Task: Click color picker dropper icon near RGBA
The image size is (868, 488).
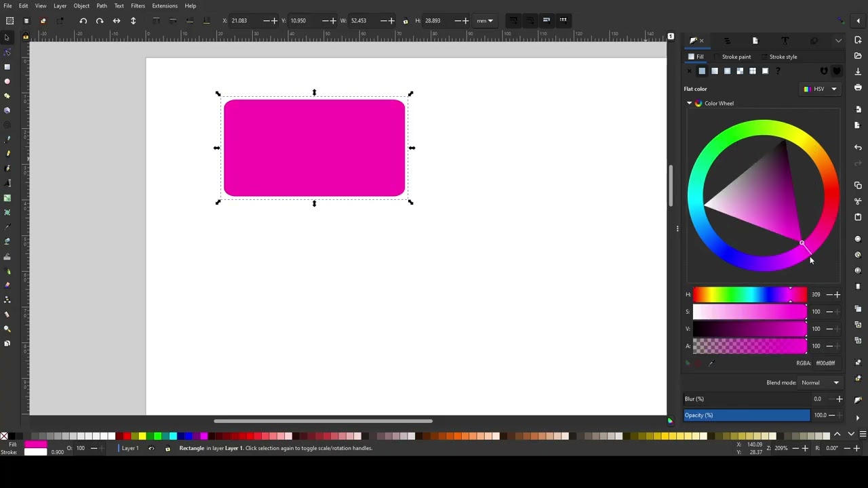Action: pyautogui.click(x=711, y=363)
